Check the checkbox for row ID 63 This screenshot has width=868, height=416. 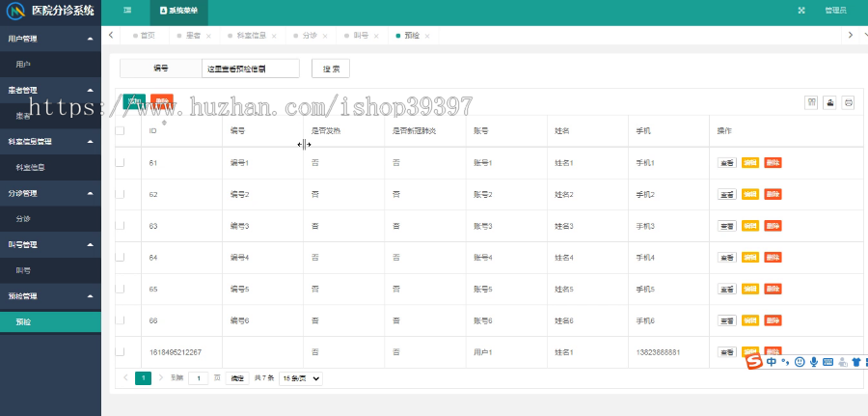coord(120,226)
